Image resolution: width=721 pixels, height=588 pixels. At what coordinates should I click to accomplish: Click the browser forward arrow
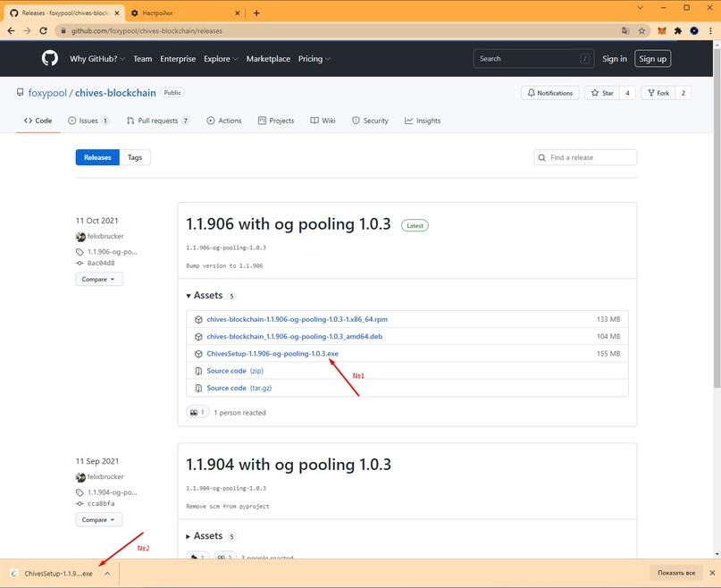pyautogui.click(x=27, y=30)
